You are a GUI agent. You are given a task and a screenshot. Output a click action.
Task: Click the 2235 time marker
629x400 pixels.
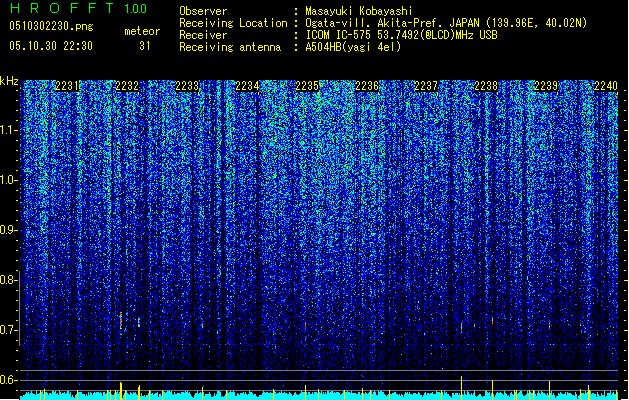(307, 86)
